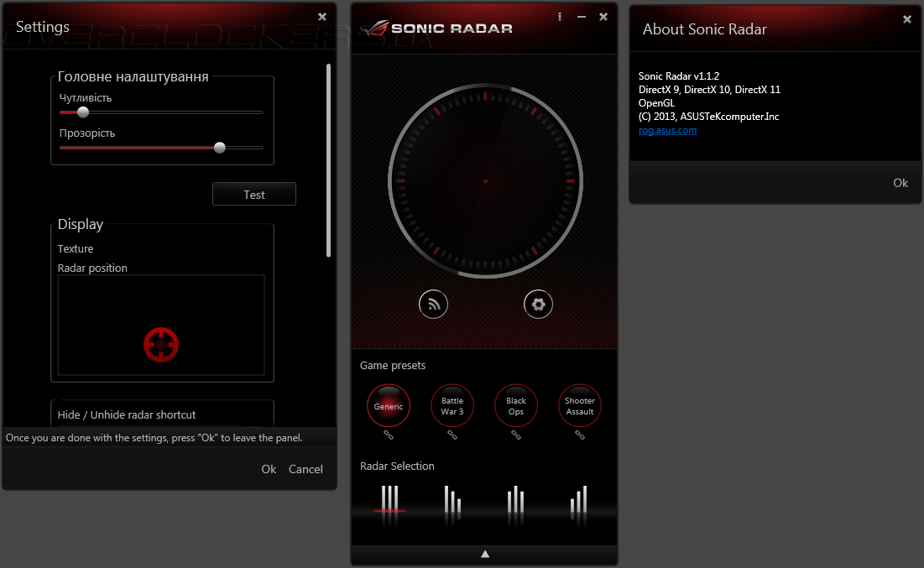Viewport: 924px width, 568px height.
Task: Click the Settings panel vertical scrollbar
Action: (328, 160)
